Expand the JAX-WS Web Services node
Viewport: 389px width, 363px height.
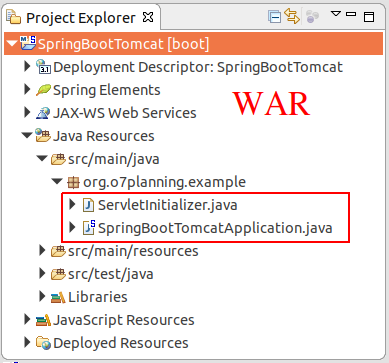[x=28, y=113]
